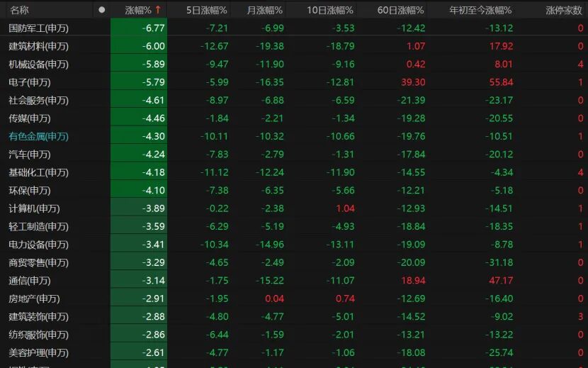Sort by 年初至今涨幅% header
The width and height of the screenshot is (588, 368).
tap(480, 10)
